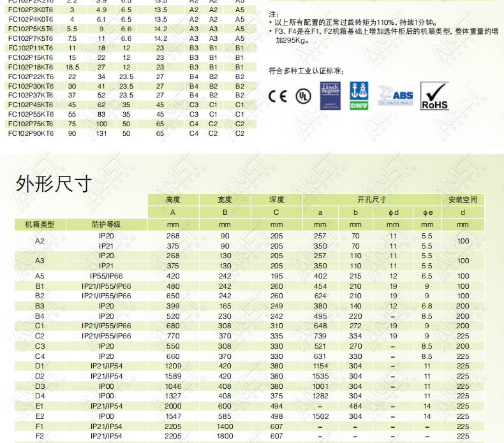Image resolution: width=504 pixels, height=443 pixels.
Task: Select model FC102P11KT6
Action: coord(31,48)
